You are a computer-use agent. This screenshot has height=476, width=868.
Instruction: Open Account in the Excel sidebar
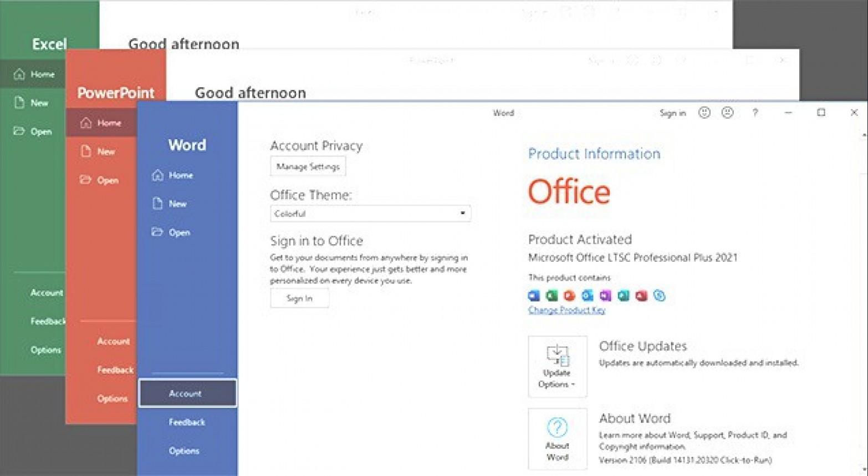pyautogui.click(x=47, y=292)
